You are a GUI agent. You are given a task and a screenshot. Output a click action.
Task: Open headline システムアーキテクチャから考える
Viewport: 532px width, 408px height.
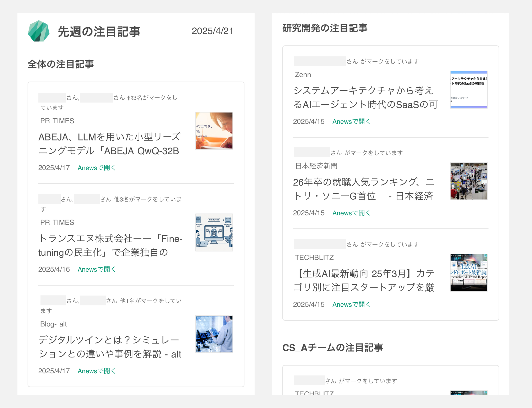pyautogui.click(x=365, y=98)
